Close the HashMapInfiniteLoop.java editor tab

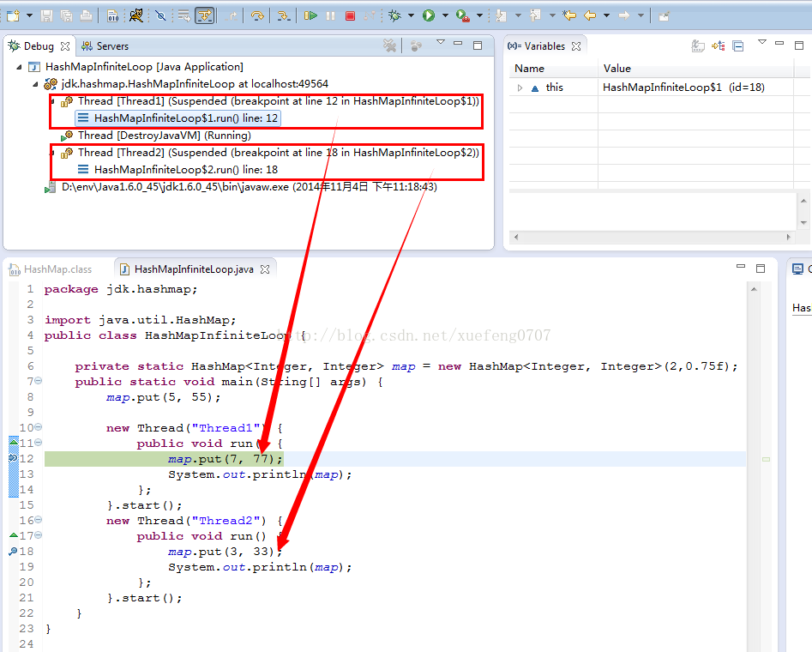[265, 269]
